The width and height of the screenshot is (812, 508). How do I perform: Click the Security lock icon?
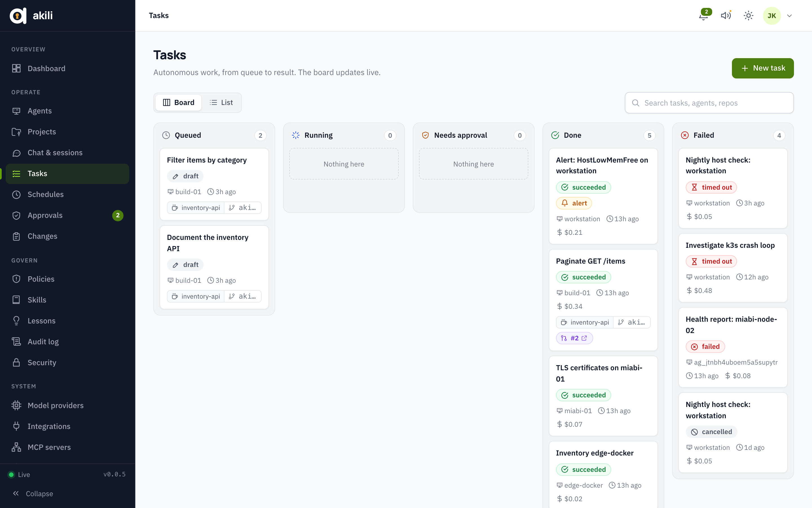[x=16, y=363]
